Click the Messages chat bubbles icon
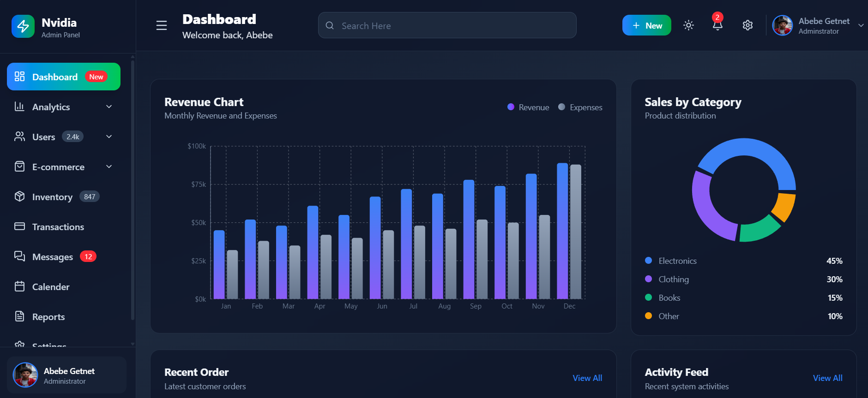Screen dimensions: 868x398 coord(19,256)
